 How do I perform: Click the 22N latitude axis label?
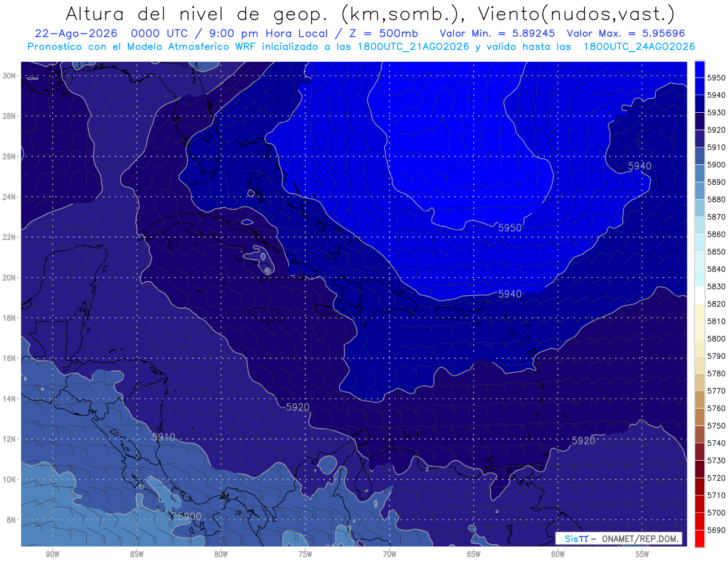9,237
